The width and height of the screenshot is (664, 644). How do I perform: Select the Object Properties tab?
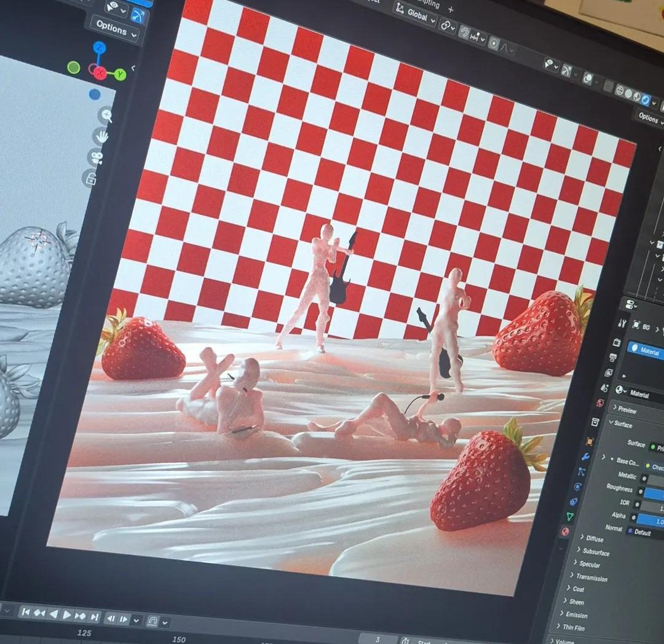[x=590, y=442]
